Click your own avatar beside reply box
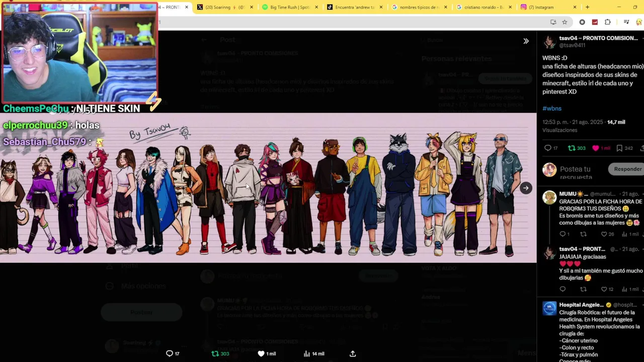This screenshot has width=644, height=362. click(x=549, y=170)
